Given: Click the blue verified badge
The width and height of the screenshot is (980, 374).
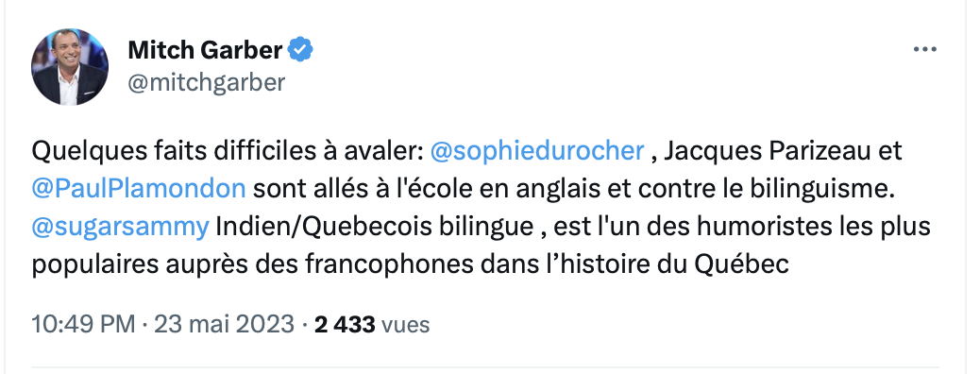Looking at the screenshot, I should (x=300, y=49).
